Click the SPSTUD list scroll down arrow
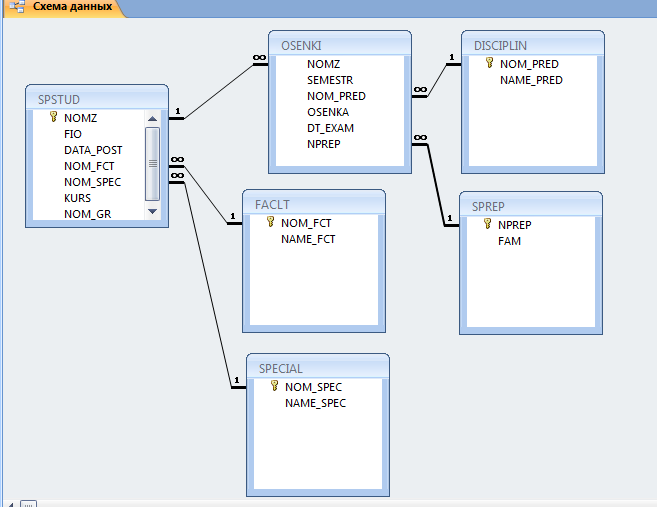 coord(153,212)
